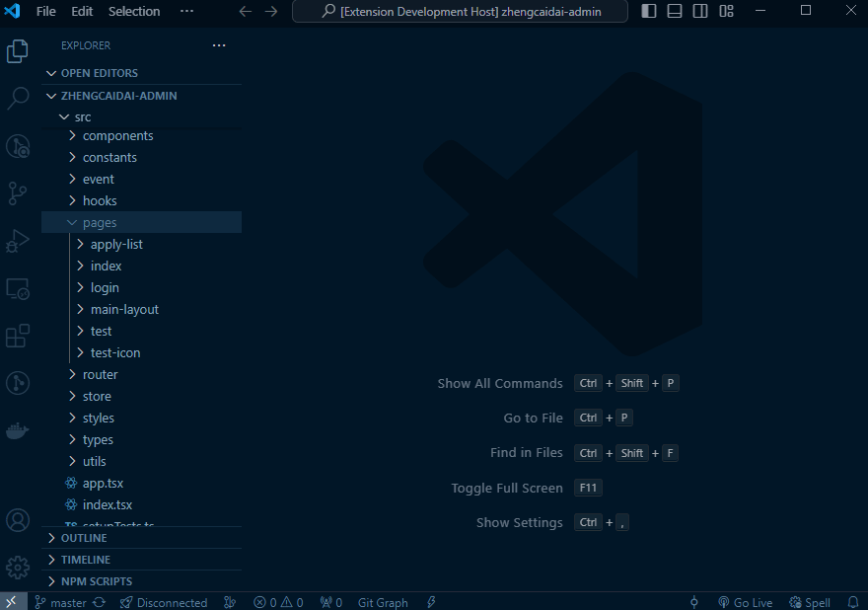Screen dimensions: 868x610
Task: Expand the Outline section
Action: click(x=142, y=538)
